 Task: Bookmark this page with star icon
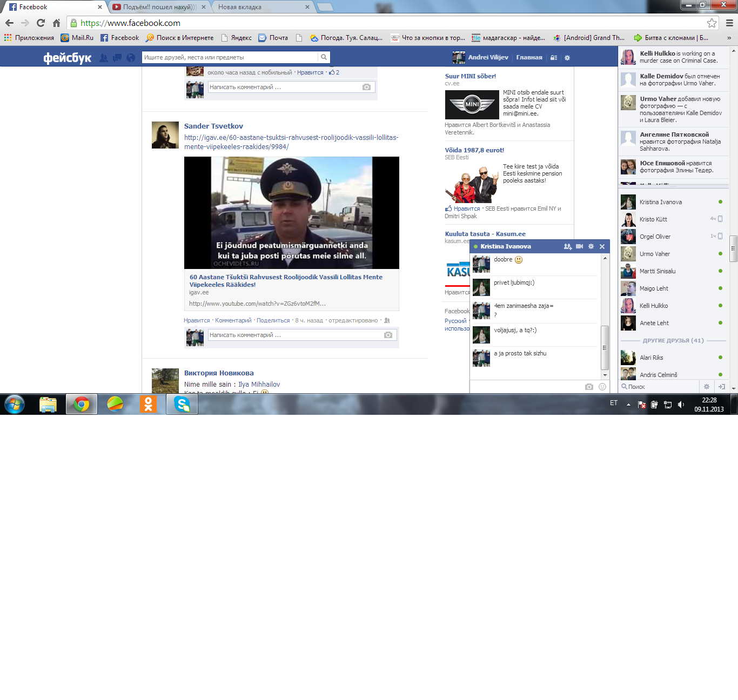[x=712, y=23]
